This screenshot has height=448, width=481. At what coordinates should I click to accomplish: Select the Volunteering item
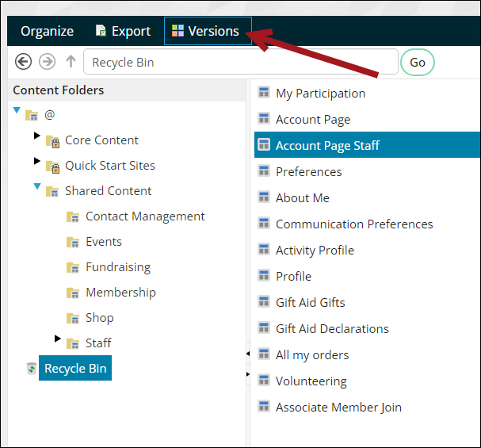click(x=311, y=381)
